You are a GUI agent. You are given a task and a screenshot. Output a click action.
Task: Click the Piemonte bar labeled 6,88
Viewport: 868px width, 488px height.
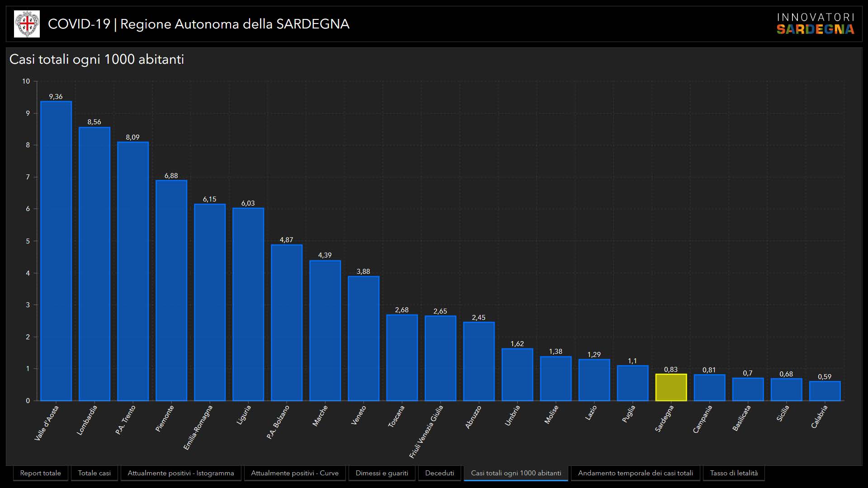click(x=171, y=291)
